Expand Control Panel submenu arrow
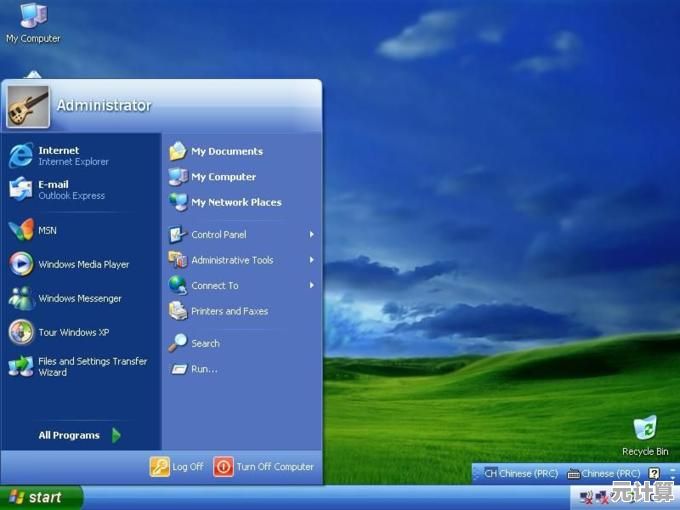 pos(311,234)
